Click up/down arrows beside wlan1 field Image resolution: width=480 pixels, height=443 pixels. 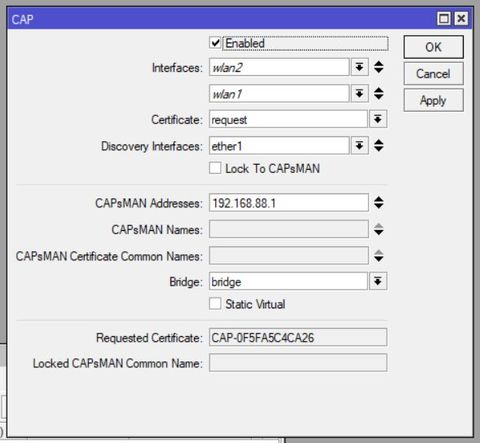[x=379, y=93]
